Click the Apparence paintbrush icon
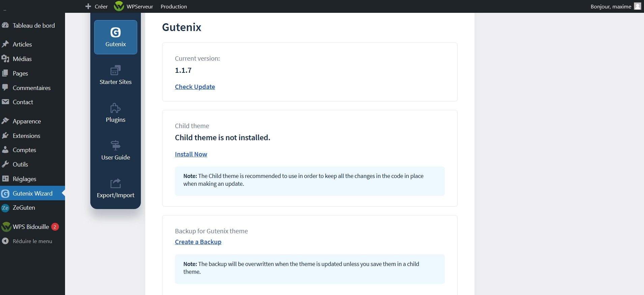 [x=5, y=121]
